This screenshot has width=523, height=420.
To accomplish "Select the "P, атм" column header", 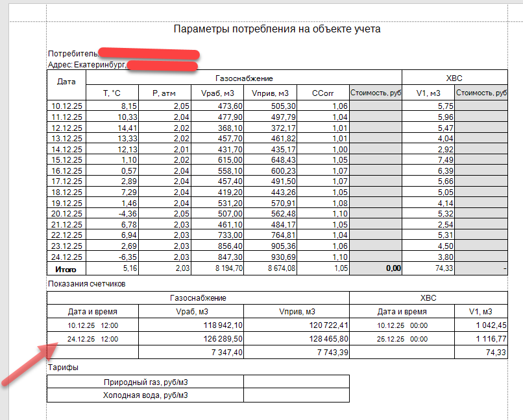I will click(x=164, y=93).
